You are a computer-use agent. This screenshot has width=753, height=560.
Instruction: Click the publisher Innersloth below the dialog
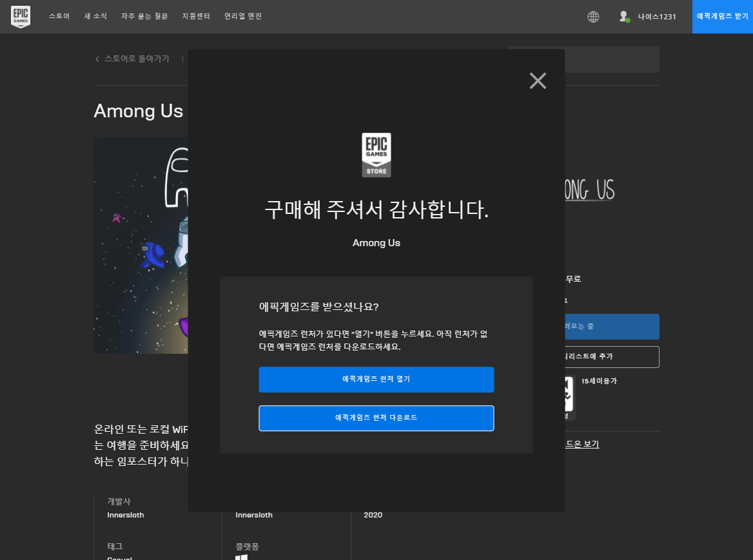coord(253,515)
